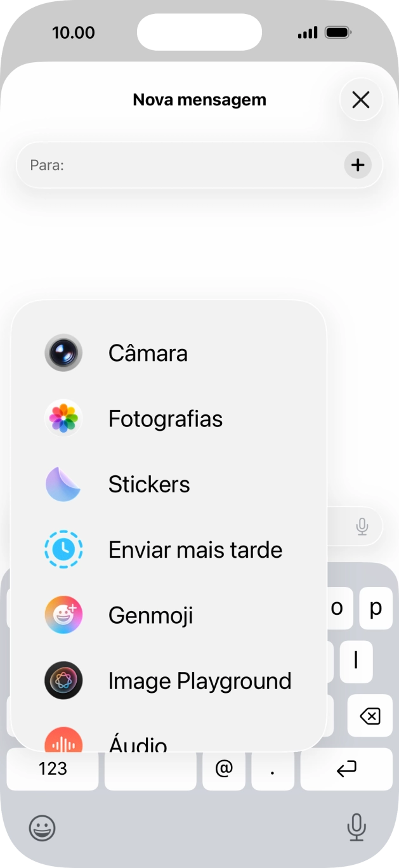Open the Stickers panel
The width and height of the screenshot is (399, 868).
point(149,484)
